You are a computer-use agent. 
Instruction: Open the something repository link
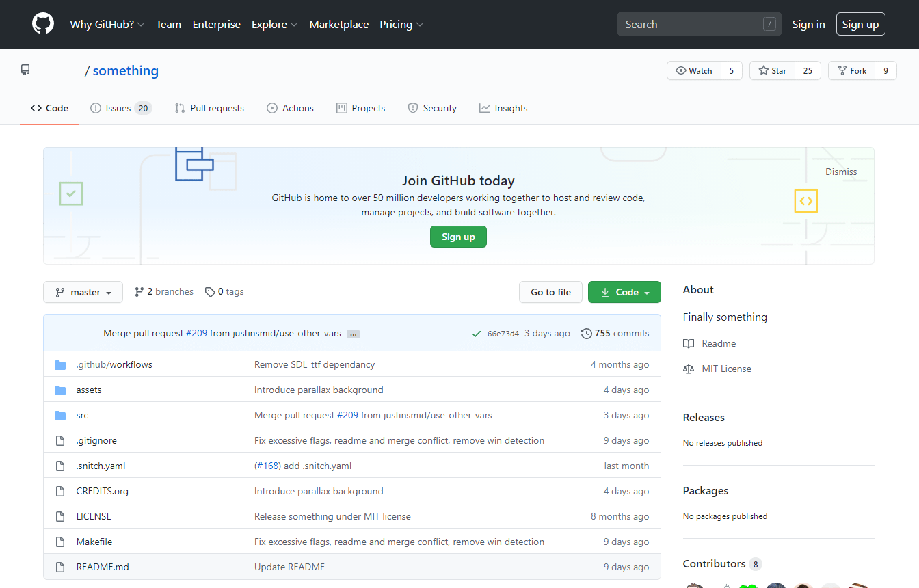pyautogui.click(x=126, y=70)
